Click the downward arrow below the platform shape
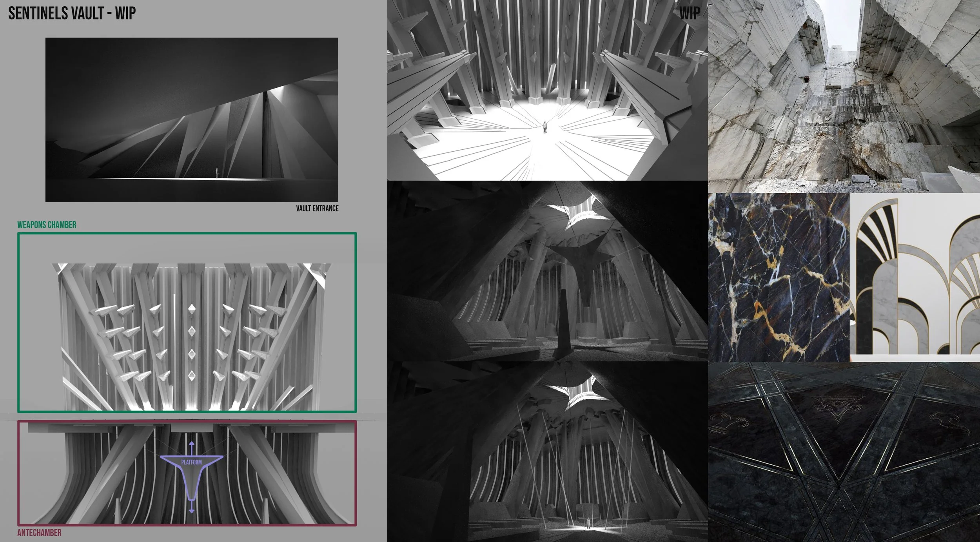Screen dimensions: 980x542 click(191, 511)
